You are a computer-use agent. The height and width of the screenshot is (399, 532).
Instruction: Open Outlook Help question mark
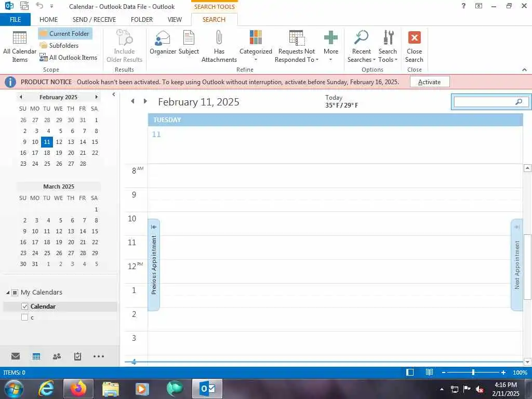463,6
